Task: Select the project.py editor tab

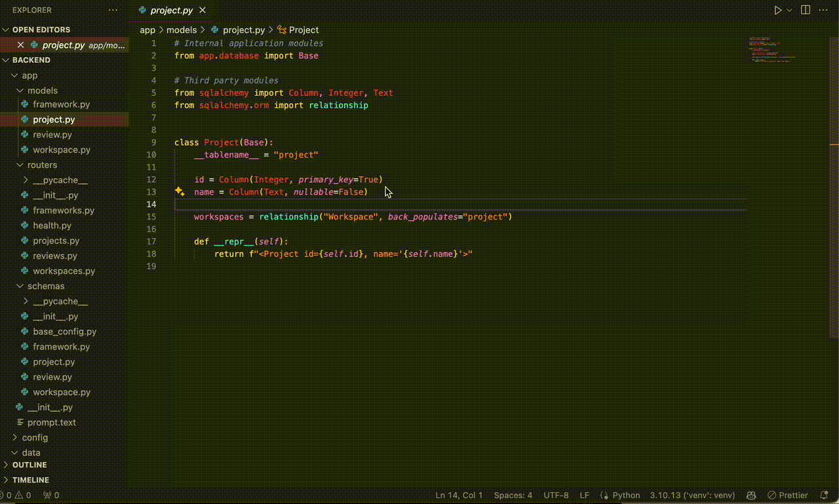Action: click(171, 10)
